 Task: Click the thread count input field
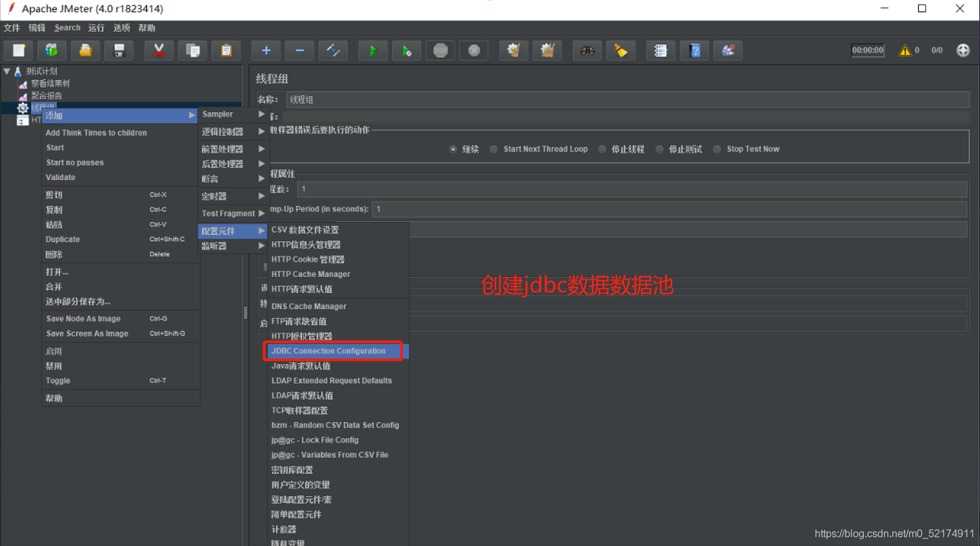(x=632, y=189)
